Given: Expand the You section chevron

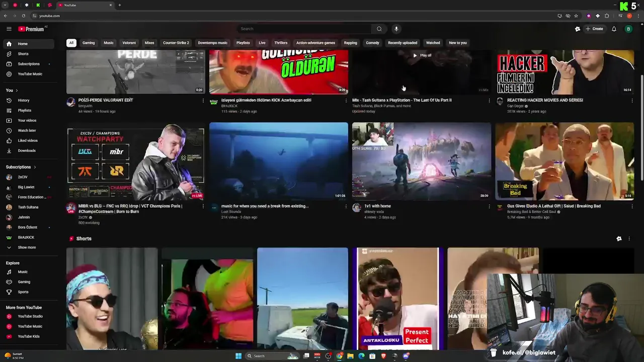Looking at the screenshot, I should click(x=17, y=90).
